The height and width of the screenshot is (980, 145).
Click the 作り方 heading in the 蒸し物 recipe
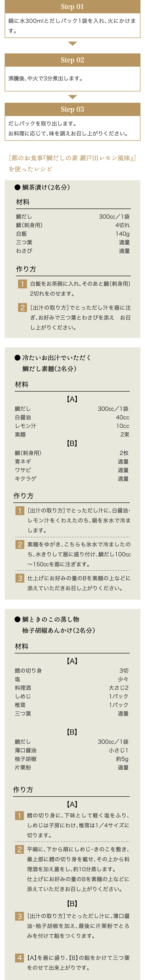tap(23, 790)
